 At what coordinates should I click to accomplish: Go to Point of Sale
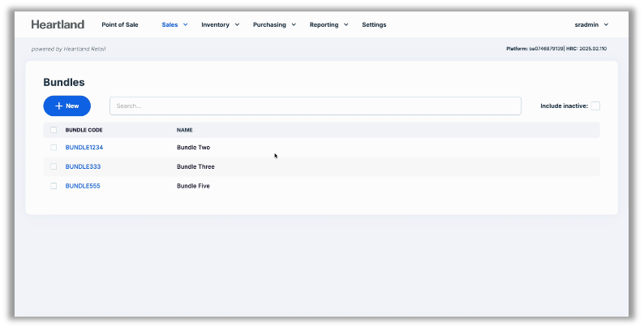[120, 24]
